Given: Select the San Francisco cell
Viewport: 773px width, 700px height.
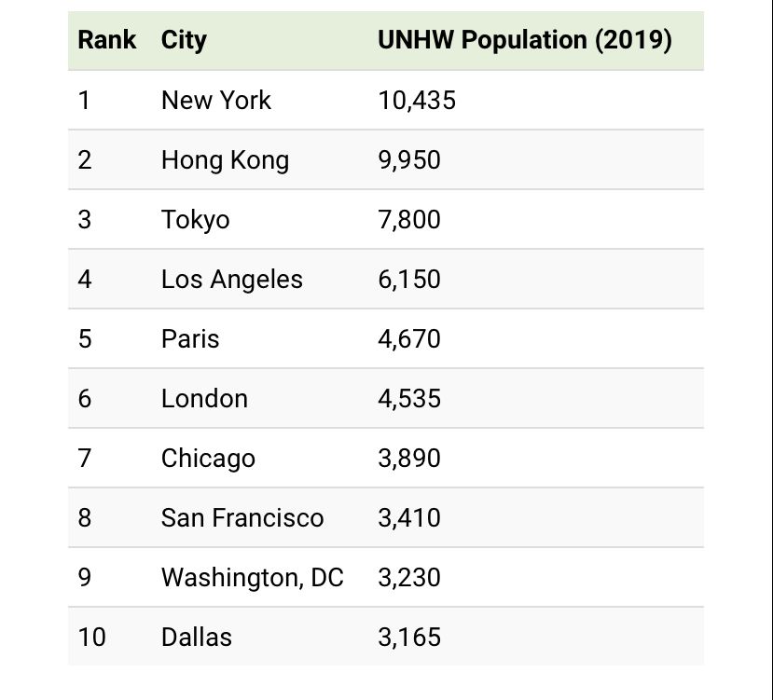Looking at the screenshot, I should pos(242,517).
